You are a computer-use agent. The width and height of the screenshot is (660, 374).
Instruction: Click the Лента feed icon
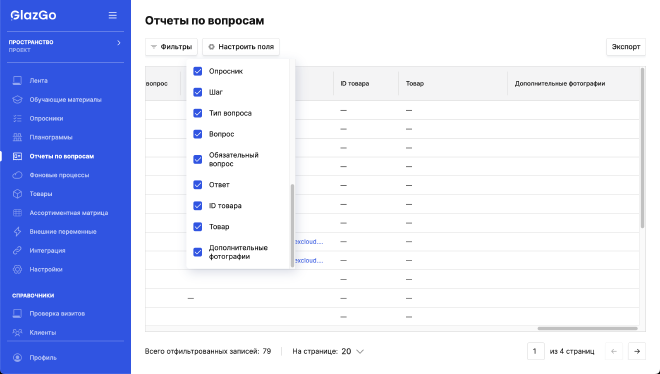(x=17, y=80)
